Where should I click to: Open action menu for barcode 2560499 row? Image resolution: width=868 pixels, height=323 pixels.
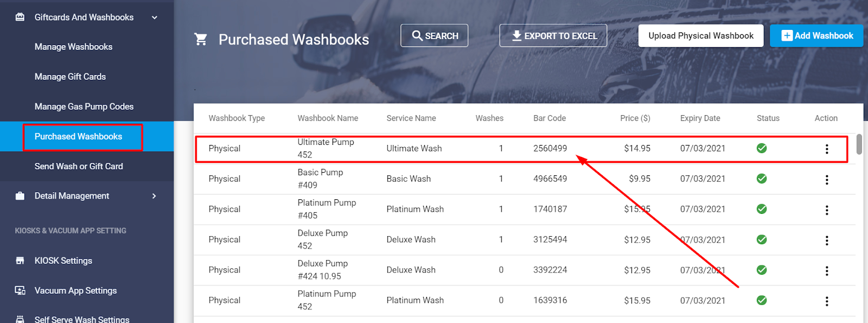(x=827, y=149)
